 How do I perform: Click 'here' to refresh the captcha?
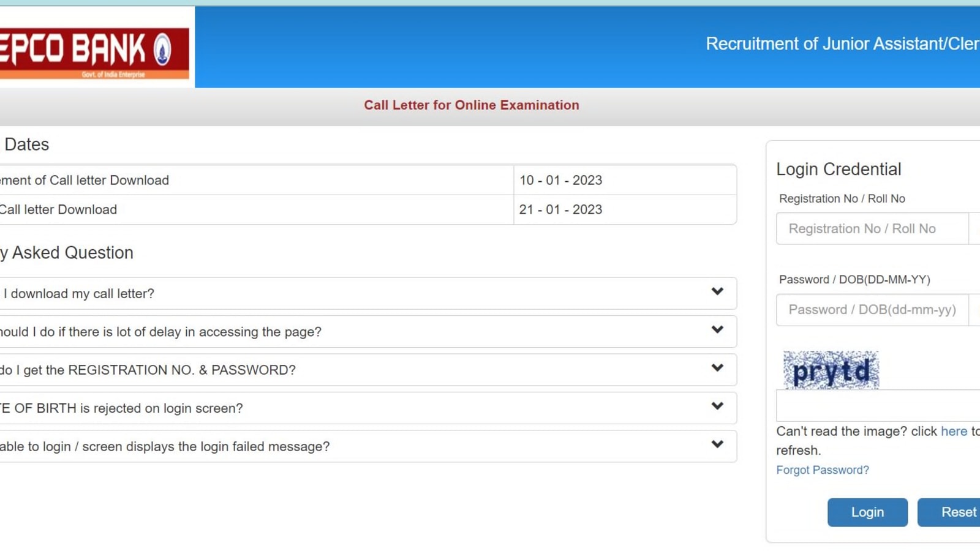click(x=954, y=431)
